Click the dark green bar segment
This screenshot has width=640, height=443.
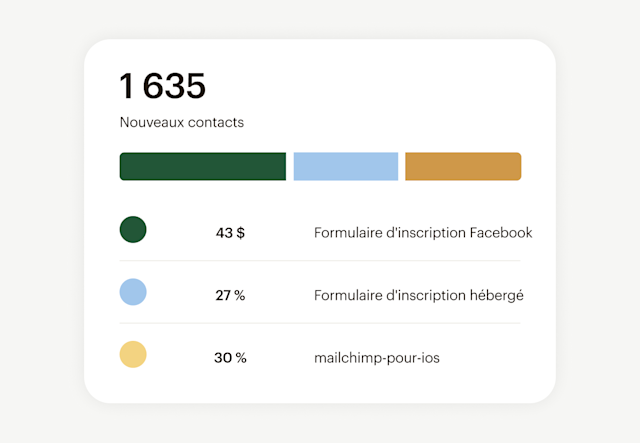point(203,167)
